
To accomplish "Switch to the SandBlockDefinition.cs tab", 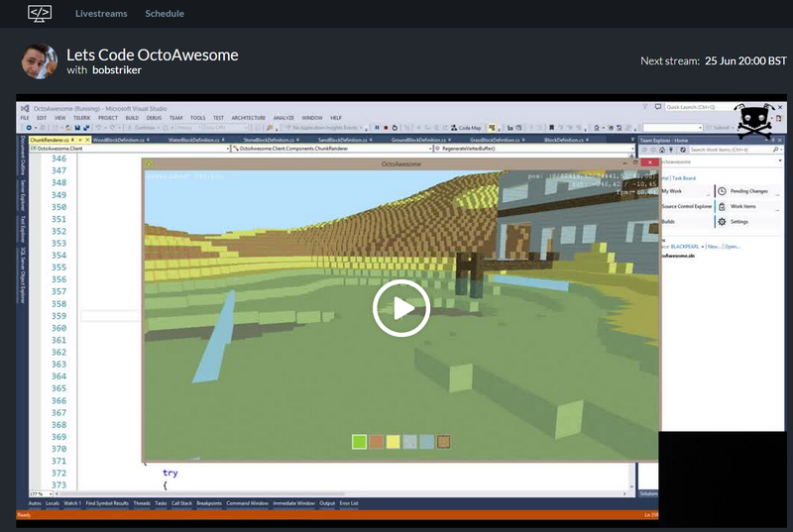I will pyautogui.click(x=343, y=140).
